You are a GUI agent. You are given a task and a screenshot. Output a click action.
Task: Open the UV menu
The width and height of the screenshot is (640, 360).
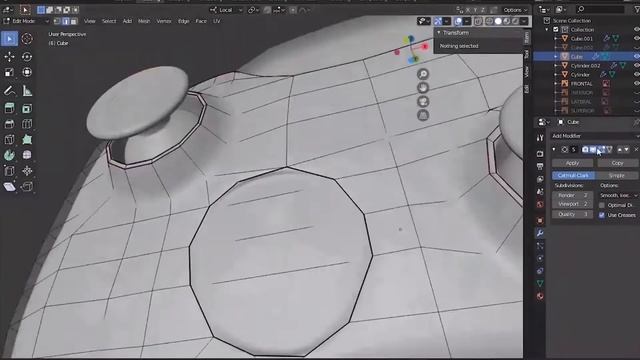point(216,21)
